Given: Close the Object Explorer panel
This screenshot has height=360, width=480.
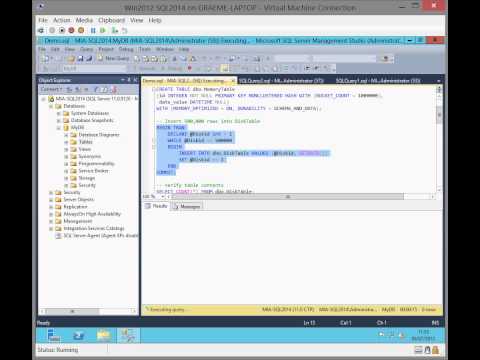Looking at the screenshot, I should click(x=135, y=80).
